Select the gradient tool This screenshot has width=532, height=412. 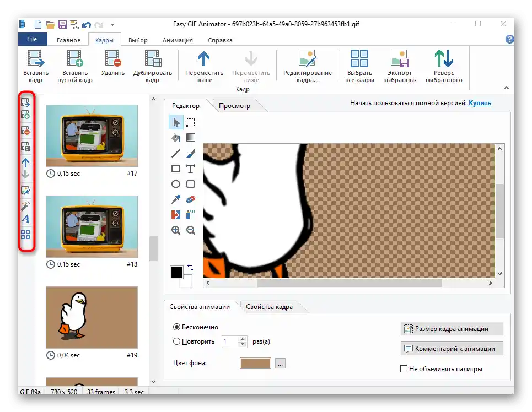pos(191,138)
